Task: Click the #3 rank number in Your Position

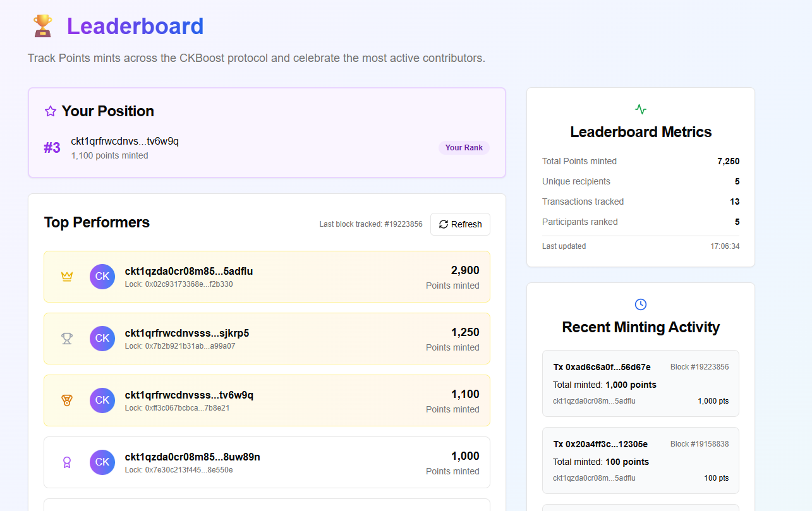Action: [x=52, y=148]
